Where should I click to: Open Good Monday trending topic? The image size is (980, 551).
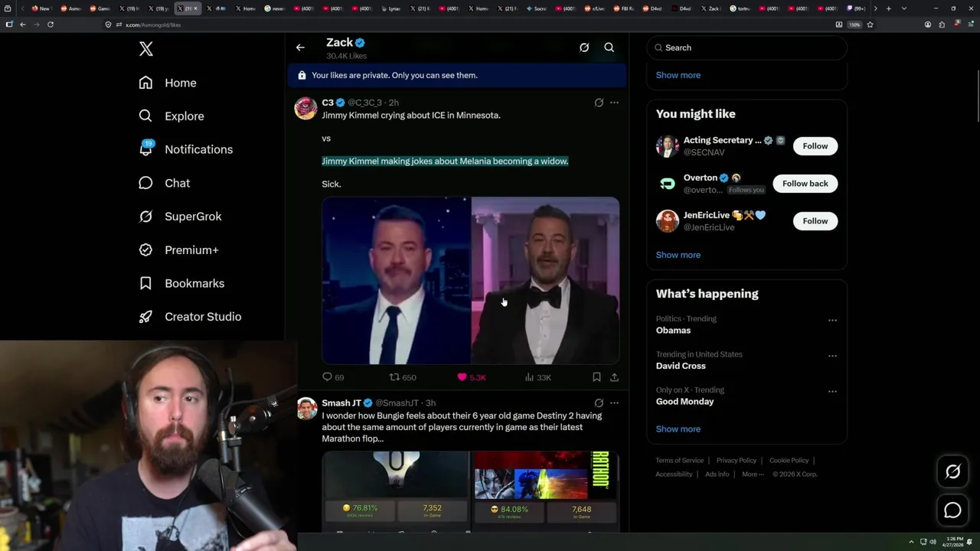pyautogui.click(x=684, y=402)
